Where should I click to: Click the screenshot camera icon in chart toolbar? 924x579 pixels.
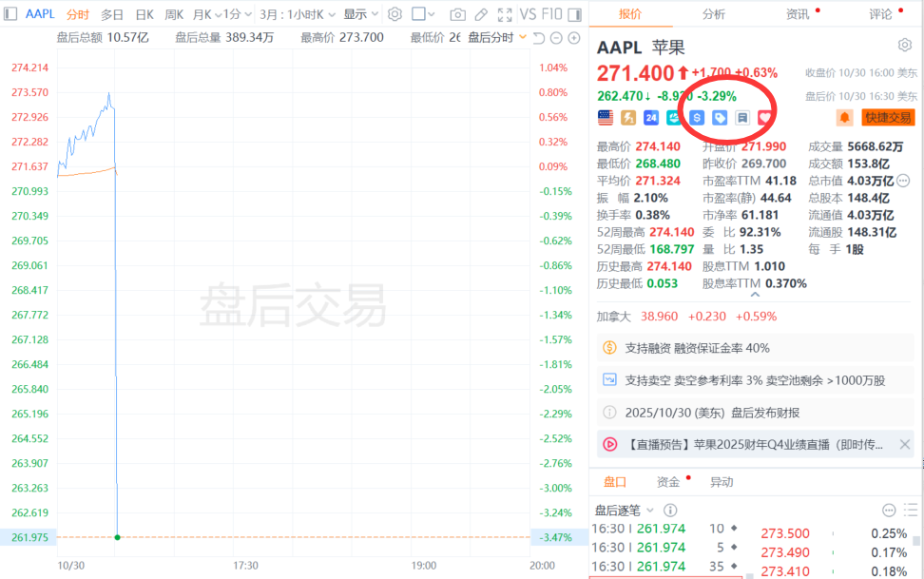458,14
